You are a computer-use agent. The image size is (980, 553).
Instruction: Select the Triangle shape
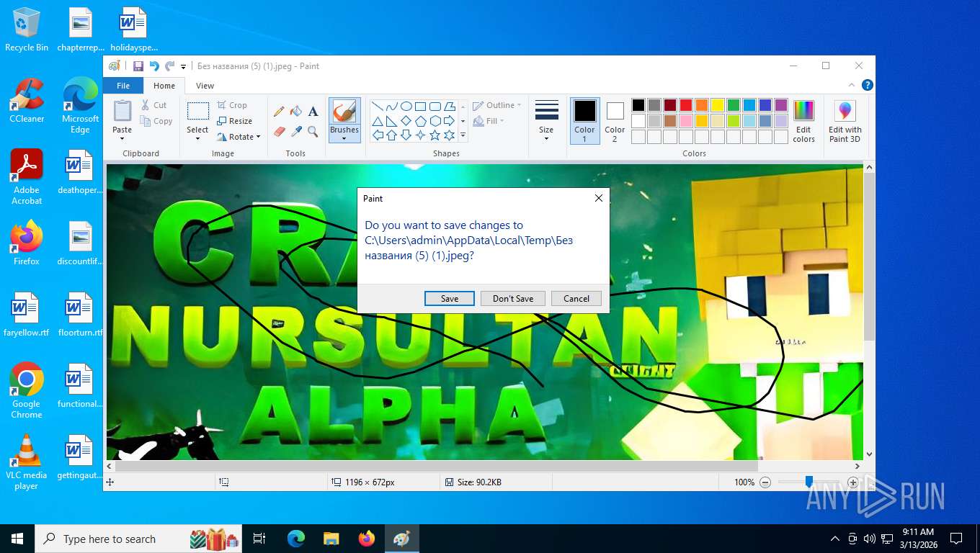coord(378,121)
